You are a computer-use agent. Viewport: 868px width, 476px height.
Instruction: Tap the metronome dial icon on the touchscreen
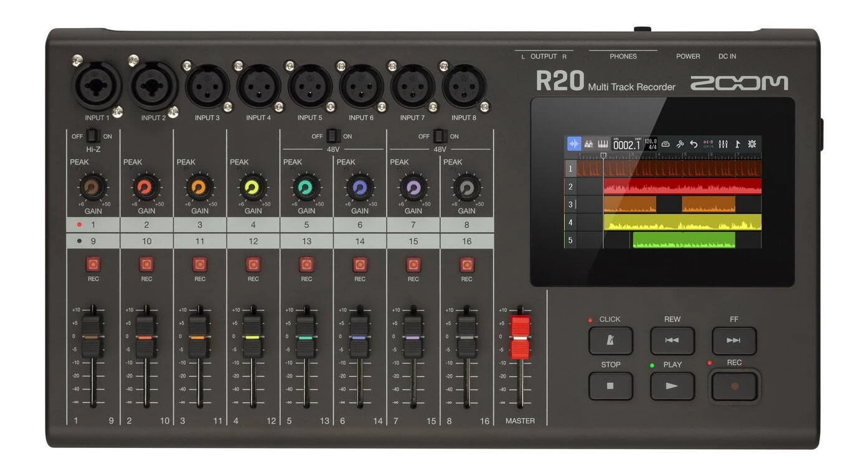pos(666,144)
